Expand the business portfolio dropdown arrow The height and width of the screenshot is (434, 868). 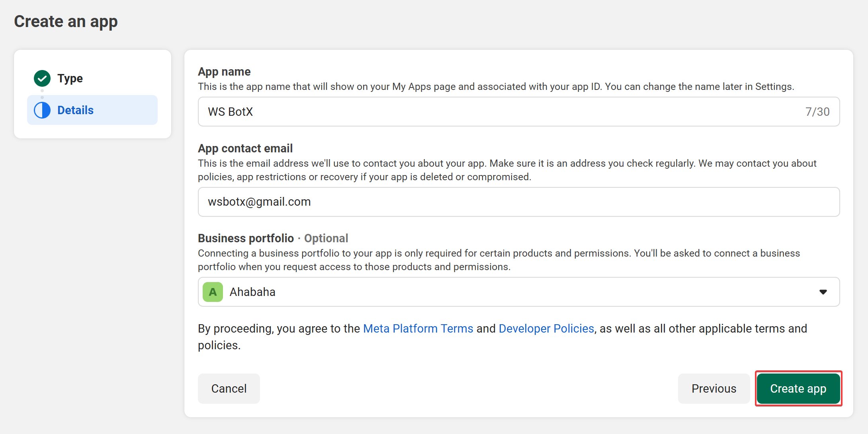[823, 292]
